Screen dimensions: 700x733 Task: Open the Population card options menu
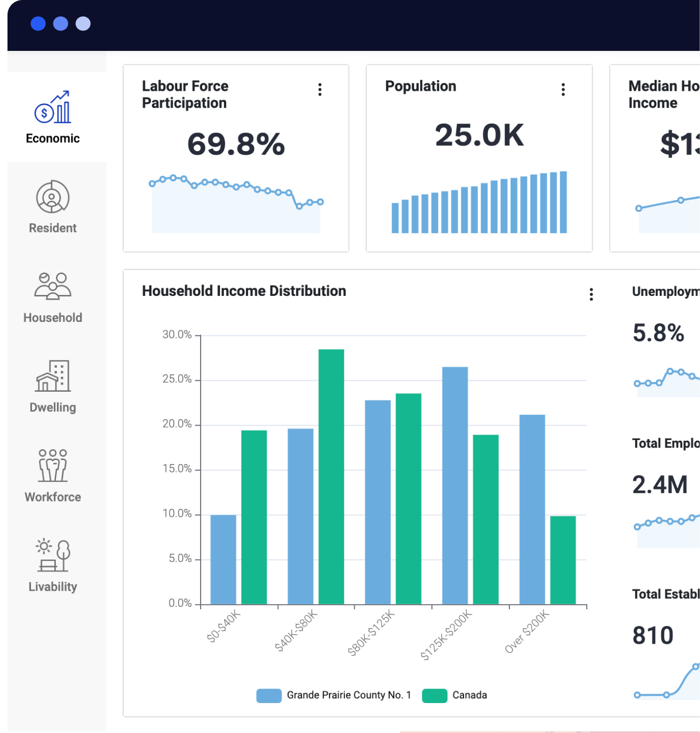click(563, 89)
